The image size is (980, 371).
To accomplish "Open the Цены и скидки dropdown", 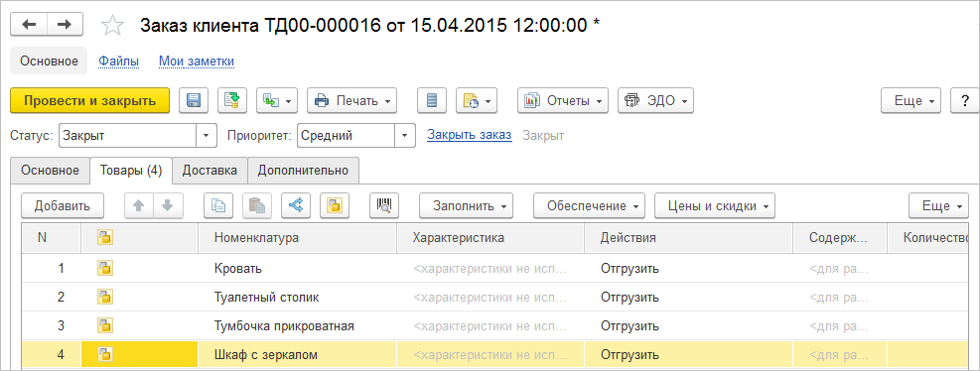I will coord(715,205).
